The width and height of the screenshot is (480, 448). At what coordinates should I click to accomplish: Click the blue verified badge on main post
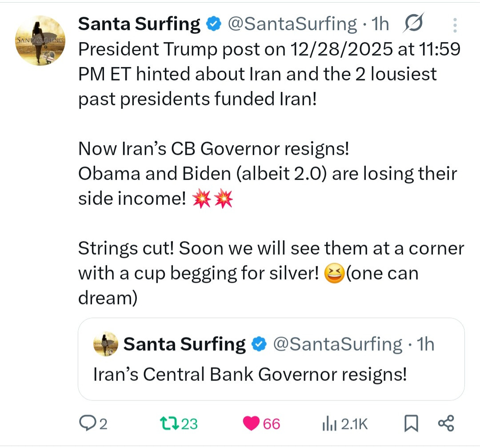click(215, 24)
